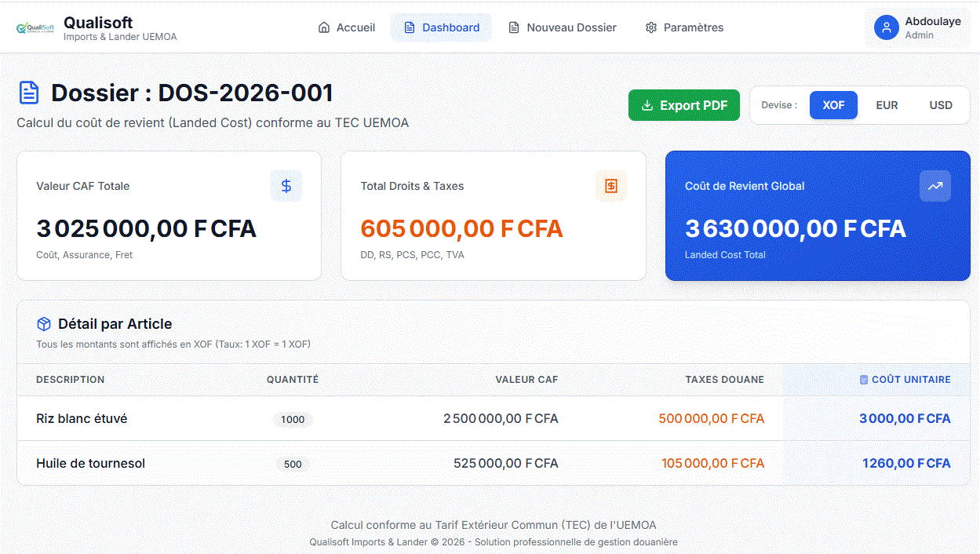
Task: Click the Valeur CAF Totale card
Action: tap(169, 216)
